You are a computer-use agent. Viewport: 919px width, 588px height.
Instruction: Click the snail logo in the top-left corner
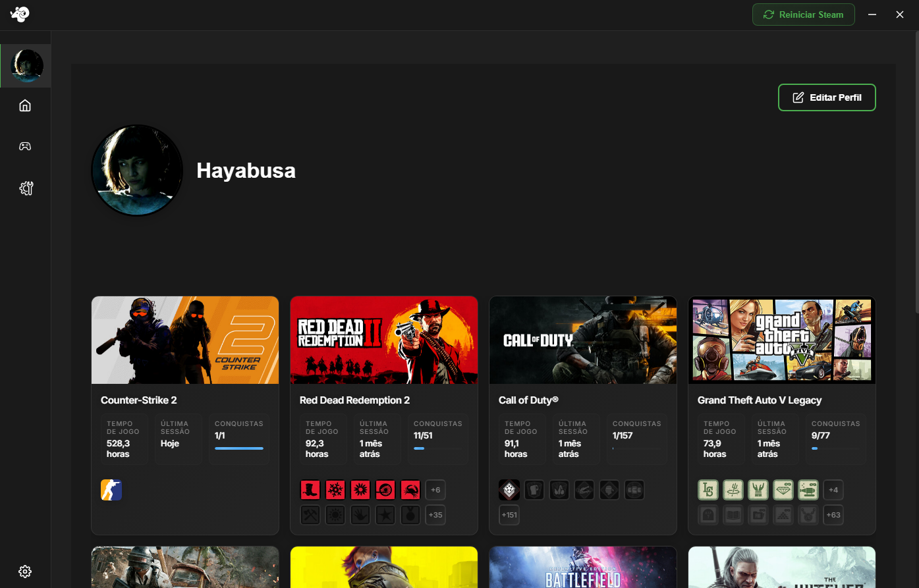coord(19,14)
